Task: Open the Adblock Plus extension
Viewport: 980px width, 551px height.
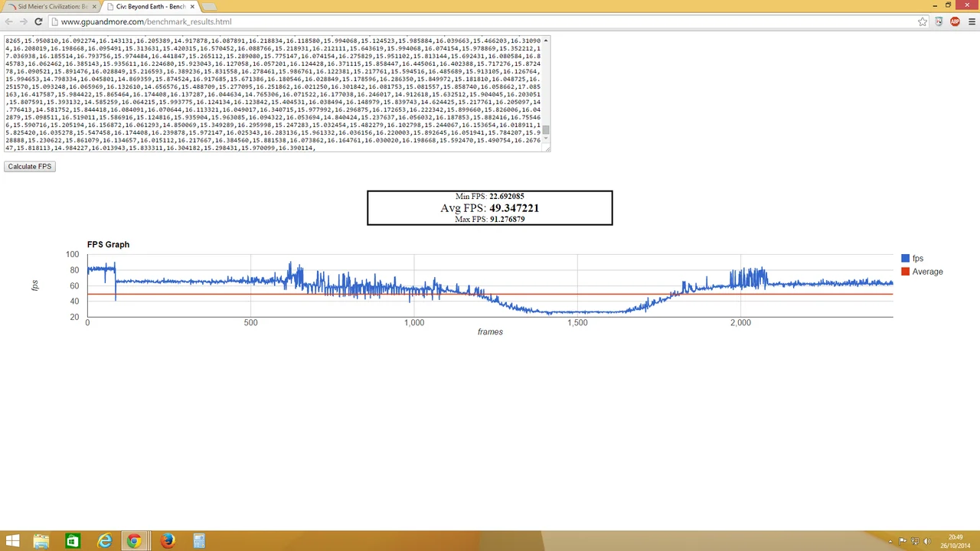Action: point(955,21)
